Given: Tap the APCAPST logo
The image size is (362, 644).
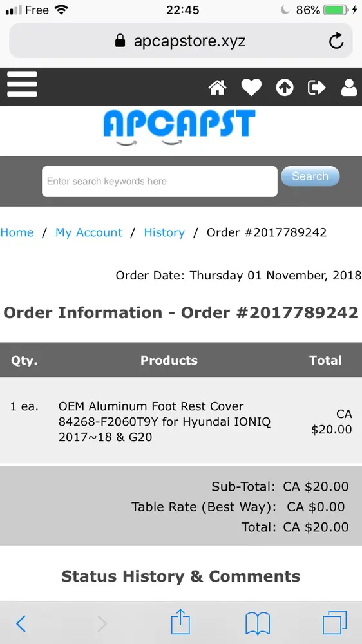Looking at the screenshot, I should tap(179, 128).
